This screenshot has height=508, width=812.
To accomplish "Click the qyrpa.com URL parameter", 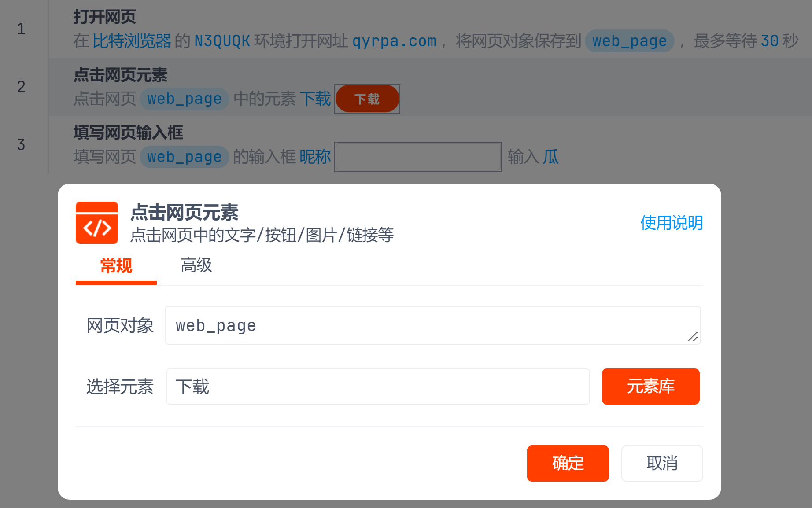I will [x=394, y=41].
